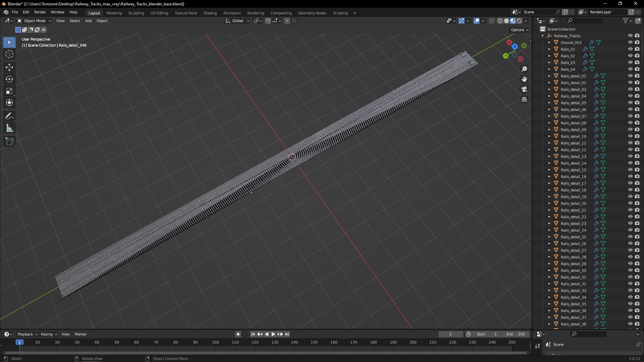Image resolution: width=644 pixels, height=362 pixels.
Task: Activate the Select Box tool
Action: pyautogui.click(x=9, y=42)
